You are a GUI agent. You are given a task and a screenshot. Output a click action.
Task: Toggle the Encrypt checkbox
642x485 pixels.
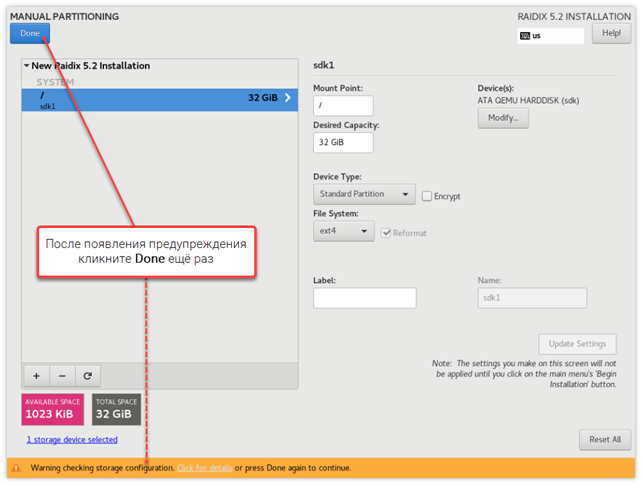tap(427, 197)
